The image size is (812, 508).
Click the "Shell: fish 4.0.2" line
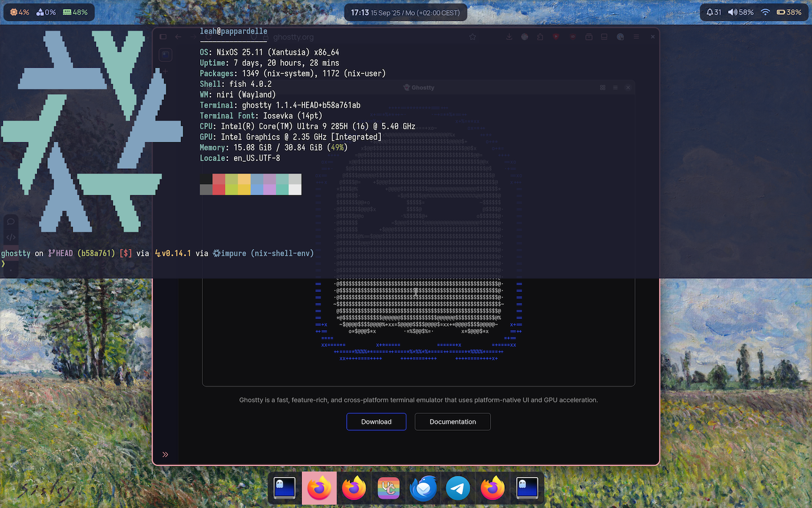(236, 84)
